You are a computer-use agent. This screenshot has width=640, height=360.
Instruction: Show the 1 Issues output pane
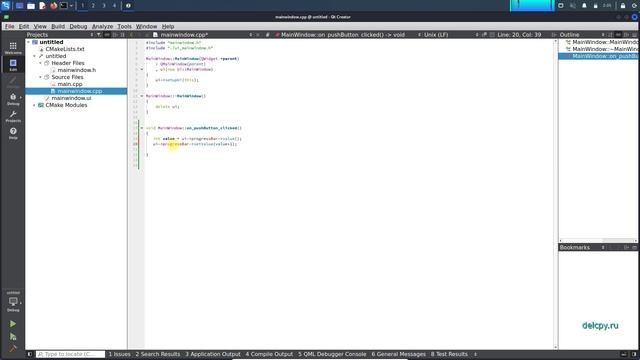click(x=120, y=354)
